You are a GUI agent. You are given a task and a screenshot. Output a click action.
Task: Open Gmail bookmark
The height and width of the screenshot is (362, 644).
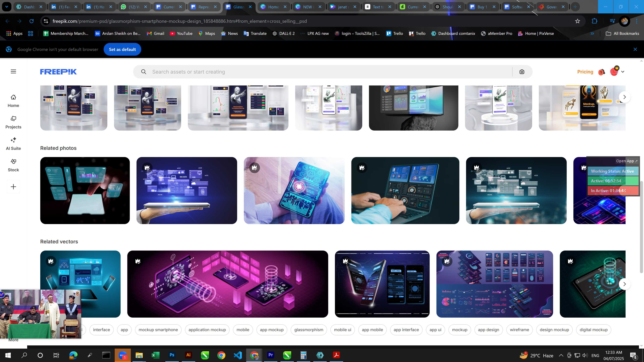[155, 34]
